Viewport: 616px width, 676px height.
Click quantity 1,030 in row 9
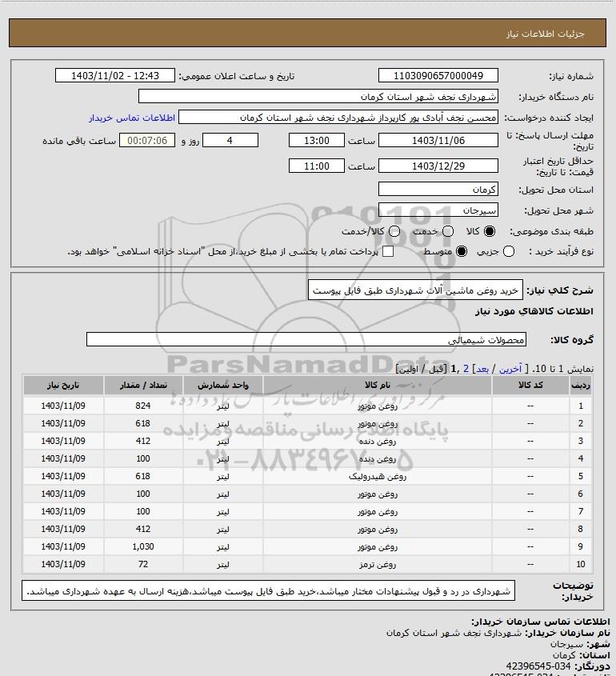[x=143, y=546]
